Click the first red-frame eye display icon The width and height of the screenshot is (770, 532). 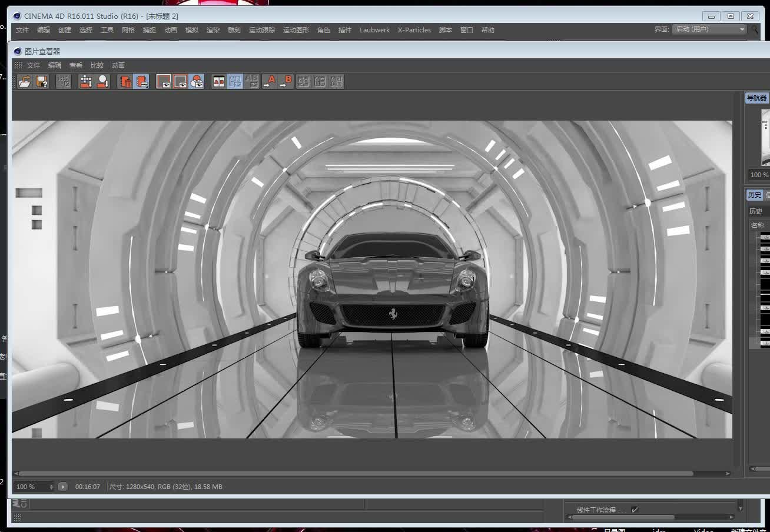click(x=164, y=82)
